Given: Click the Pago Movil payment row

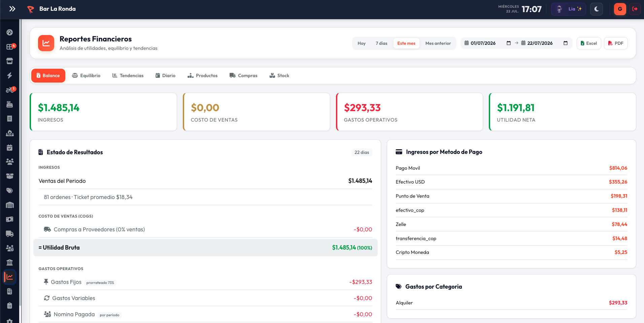Looking at the screenshot, I should coord(511,168).
